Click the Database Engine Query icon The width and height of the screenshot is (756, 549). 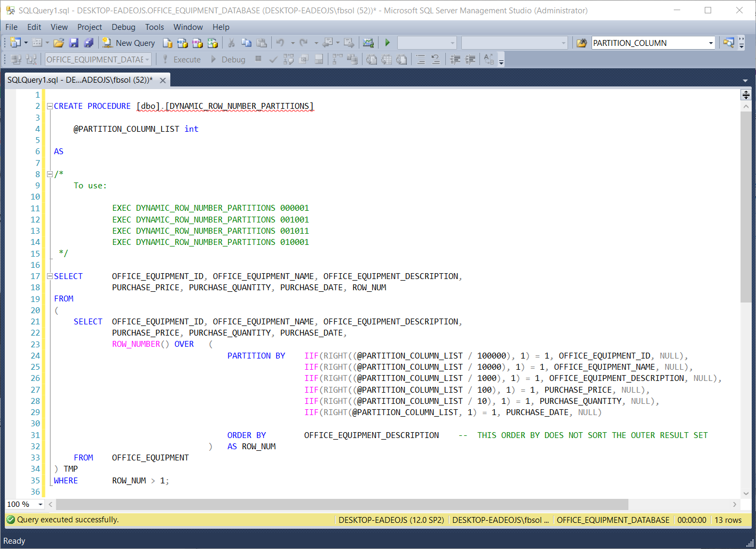point(168,43)
